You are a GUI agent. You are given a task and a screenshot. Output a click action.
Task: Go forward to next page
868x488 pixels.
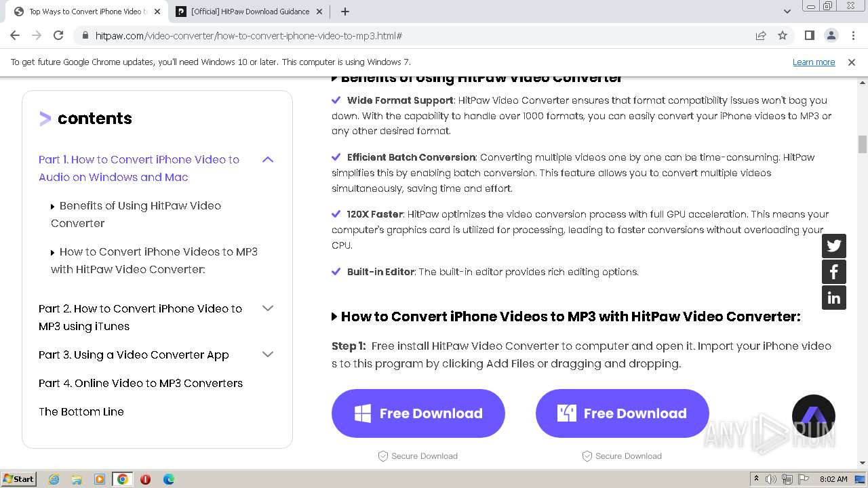pyautogui.click(x=37, y=35)
